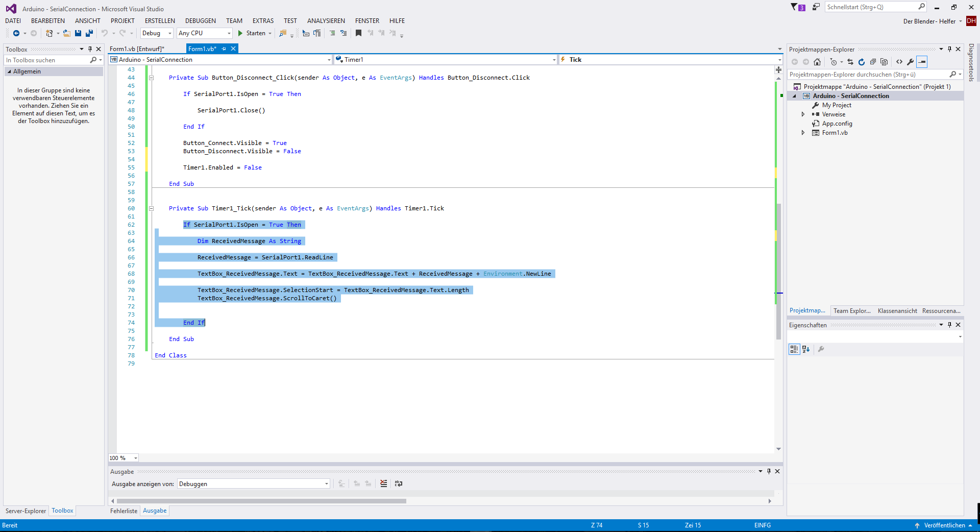980x532 pixels.
Task: Open the DEBUGGEN menu
Action: point(200,20)
